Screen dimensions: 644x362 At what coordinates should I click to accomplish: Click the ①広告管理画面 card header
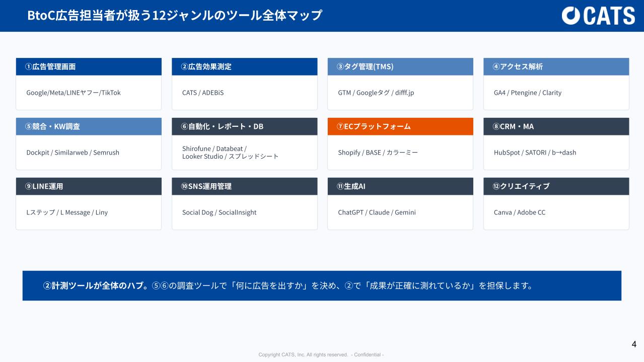click(x=89, y=66)
